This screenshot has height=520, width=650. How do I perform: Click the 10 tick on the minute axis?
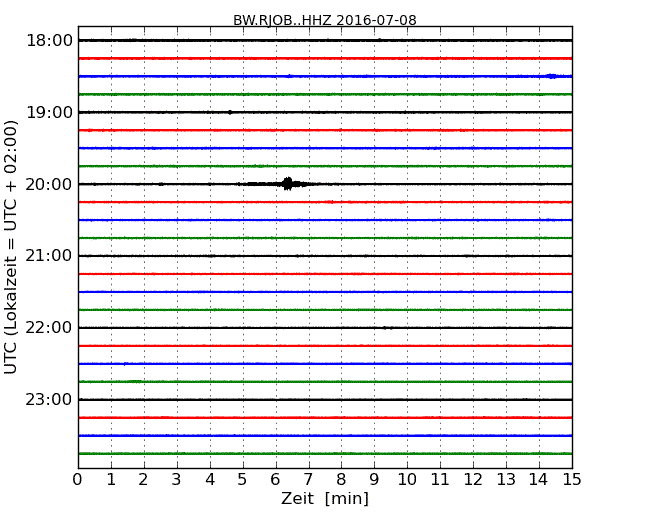click(407, 479)
